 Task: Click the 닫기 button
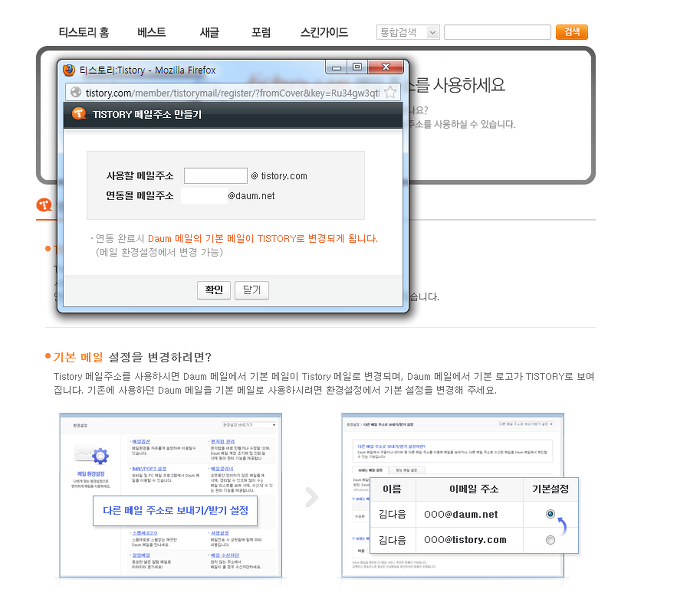pos(252,290)
